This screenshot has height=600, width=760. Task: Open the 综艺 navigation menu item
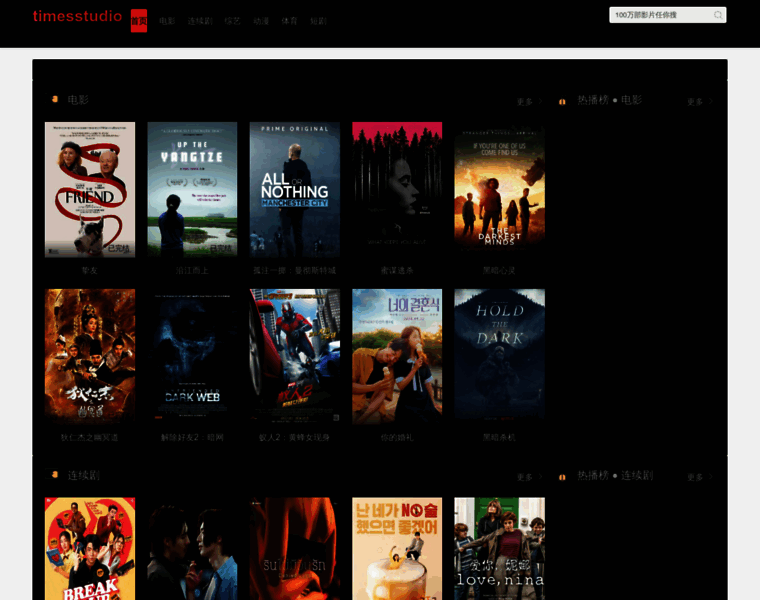point(232,21)
